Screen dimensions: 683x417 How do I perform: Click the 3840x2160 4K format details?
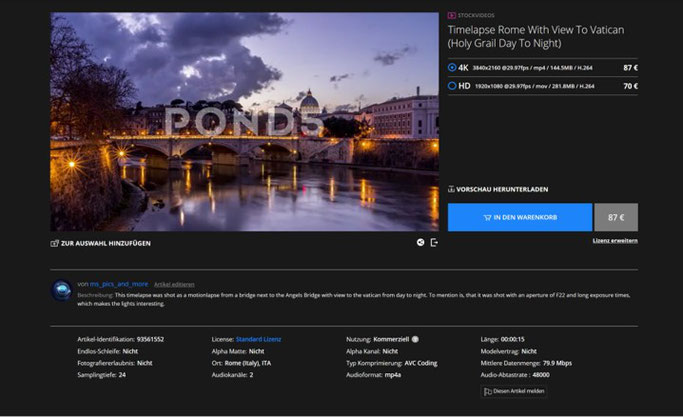(x=532, y=68)
